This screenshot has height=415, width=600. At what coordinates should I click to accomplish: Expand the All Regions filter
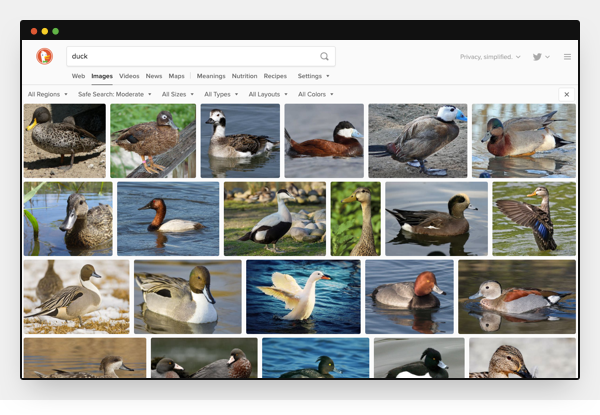[47, 94]
